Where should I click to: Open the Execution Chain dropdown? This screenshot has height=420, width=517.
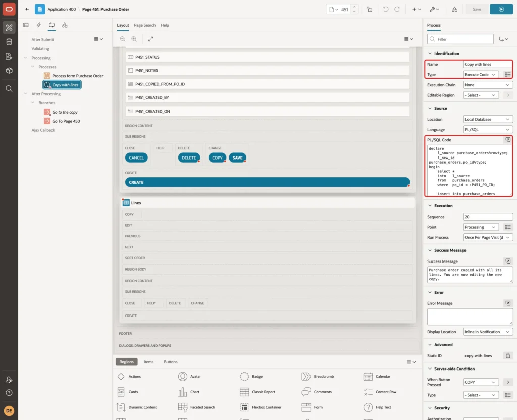click(488, 85)
